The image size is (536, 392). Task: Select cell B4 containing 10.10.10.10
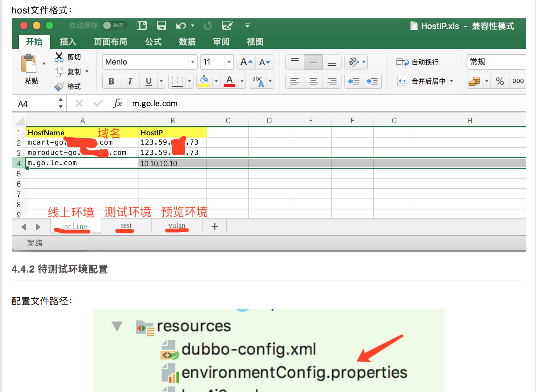[173, 163]
